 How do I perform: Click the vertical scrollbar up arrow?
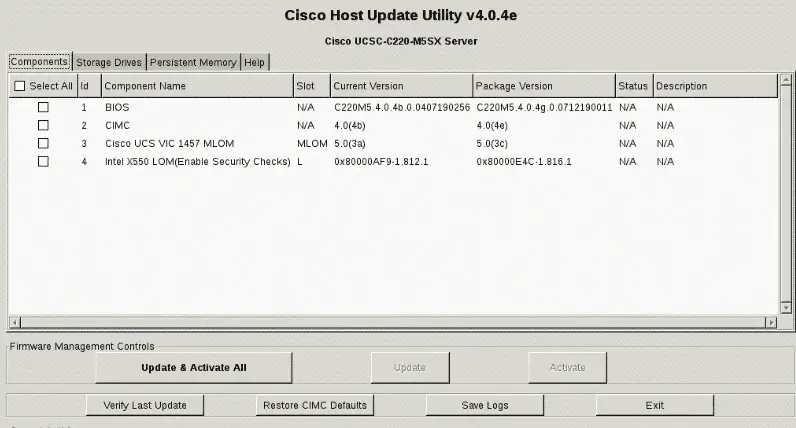coord(786,80)
